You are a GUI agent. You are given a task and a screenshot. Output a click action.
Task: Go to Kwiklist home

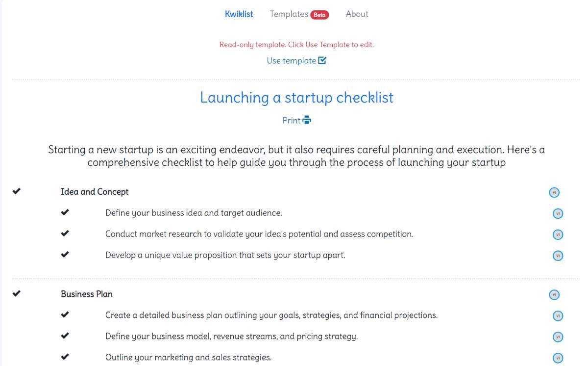point(239,14)
